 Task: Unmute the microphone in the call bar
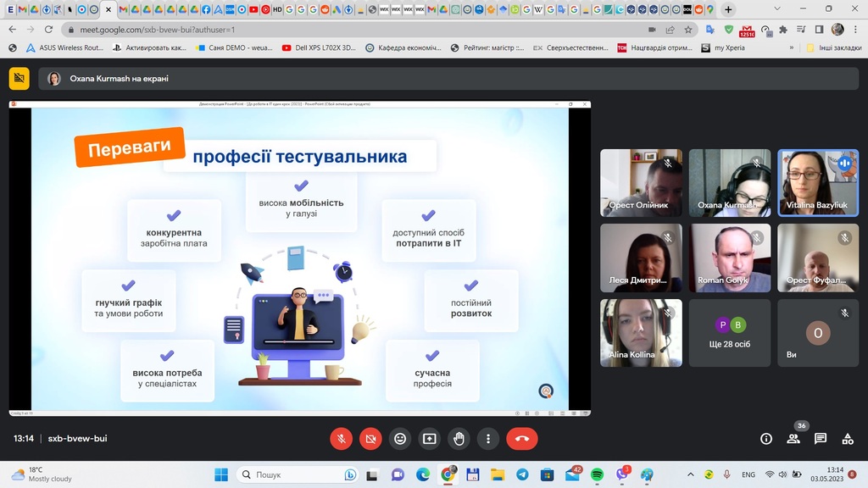(341, 439)
